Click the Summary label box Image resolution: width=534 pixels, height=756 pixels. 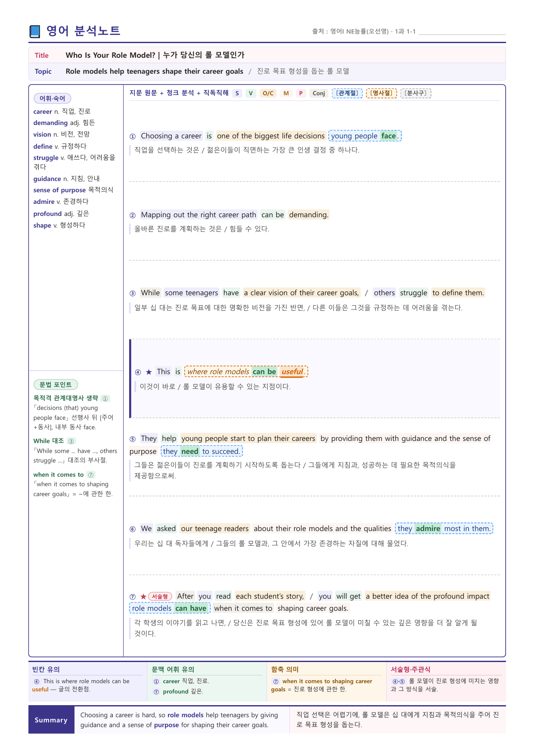coord(51,720)
